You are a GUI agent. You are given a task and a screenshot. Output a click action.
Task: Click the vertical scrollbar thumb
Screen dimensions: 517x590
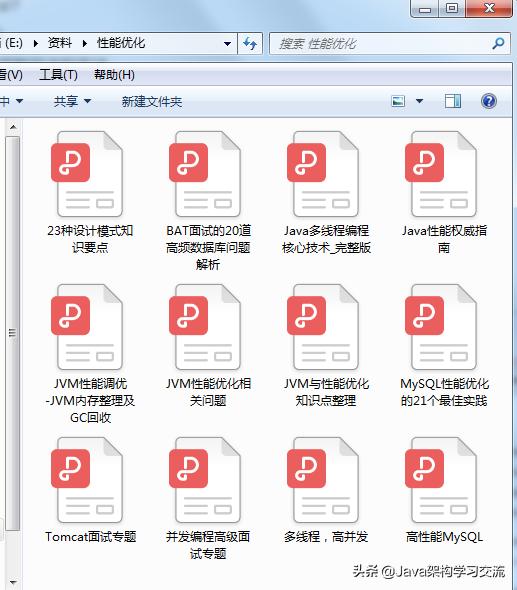point(13,333)
